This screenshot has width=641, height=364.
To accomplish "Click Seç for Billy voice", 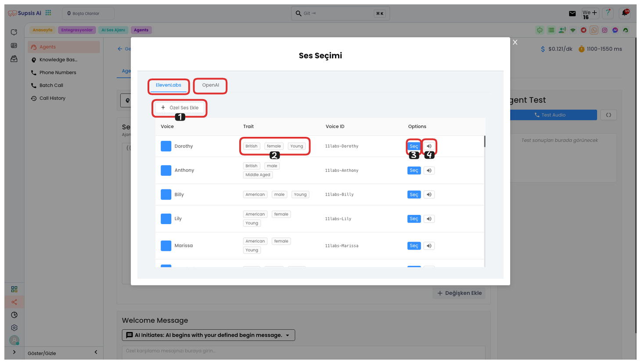I will click(x=414, y=194).
